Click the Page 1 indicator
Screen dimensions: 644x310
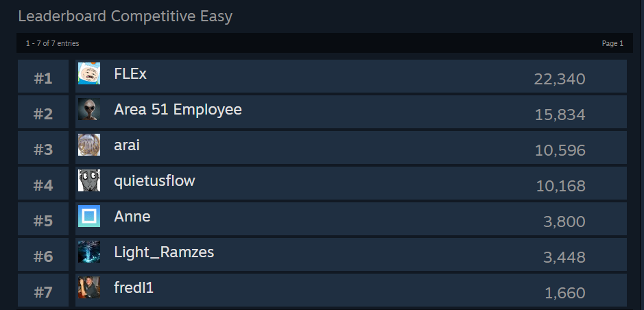[x=612, y=43]
